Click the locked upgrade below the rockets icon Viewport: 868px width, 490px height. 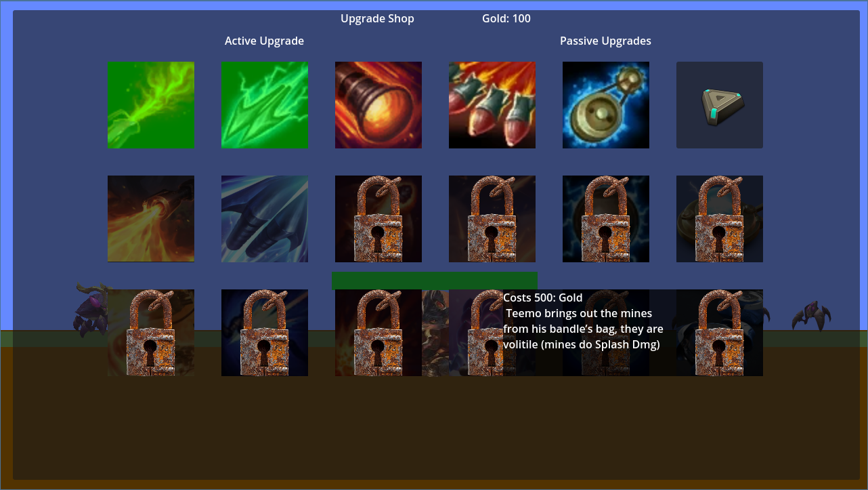[x=492, y=219]
